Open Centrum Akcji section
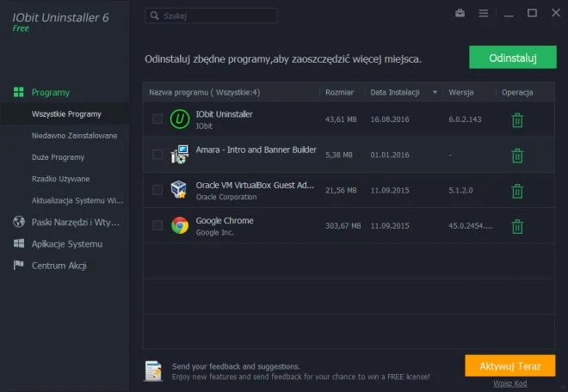The height and width of the screenshot is (392, 568). [x=59, y=266]
